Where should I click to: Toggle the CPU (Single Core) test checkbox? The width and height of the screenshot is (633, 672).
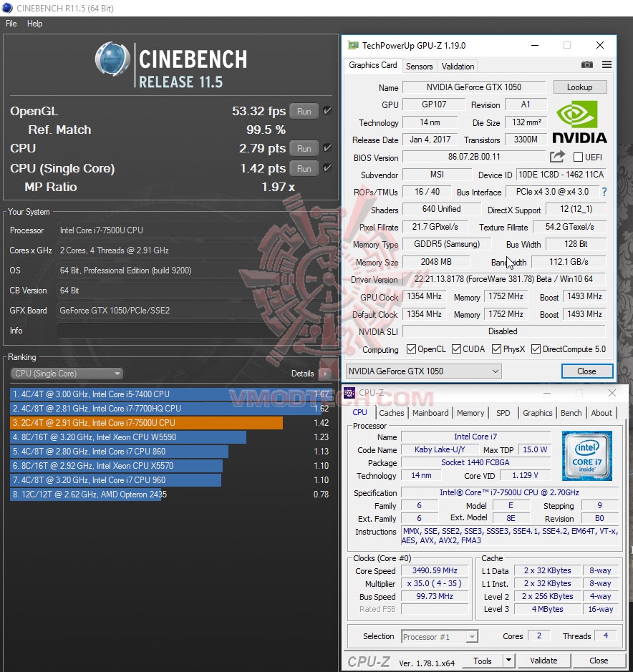pyautogui.click(x=327, y=168)
